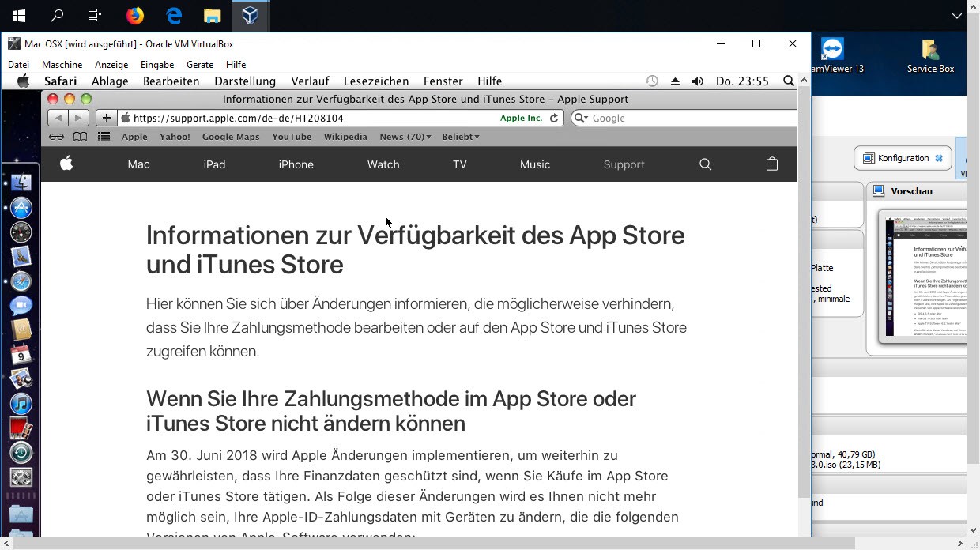The height and width of the screenshot is (550, 980).
Task: Open App Store in the dock
Action: tap(21, 208)
